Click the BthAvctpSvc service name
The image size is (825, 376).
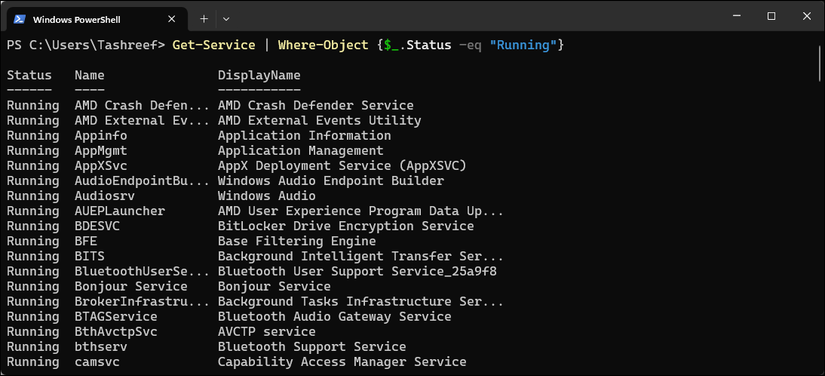pos(116,332)
